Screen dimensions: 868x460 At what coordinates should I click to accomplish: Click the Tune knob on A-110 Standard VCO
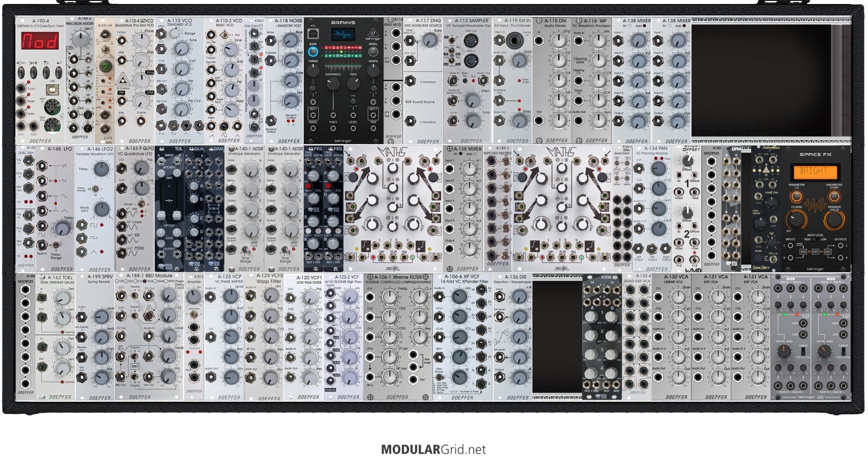182,48
